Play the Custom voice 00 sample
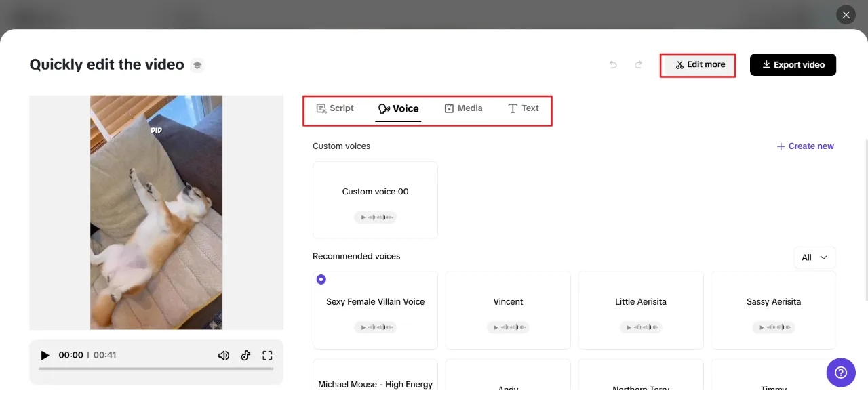This screenshot has width=868, height=399. [375, 217]
